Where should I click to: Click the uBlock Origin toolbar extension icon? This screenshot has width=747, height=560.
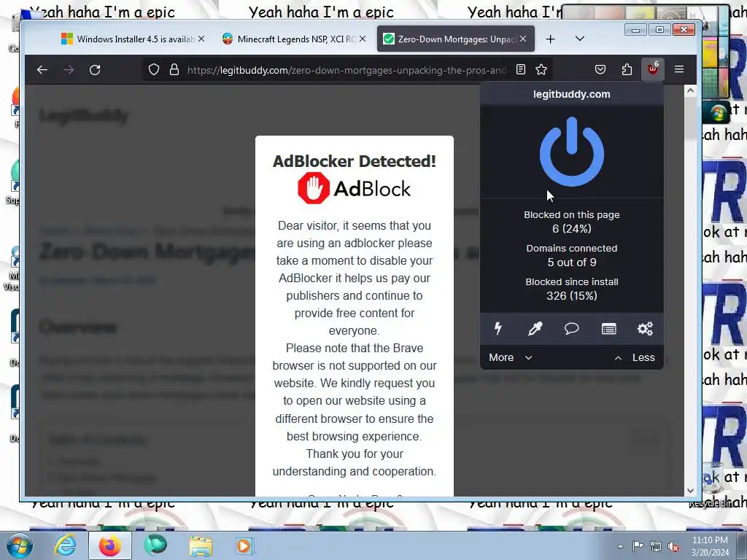(653, 69)
